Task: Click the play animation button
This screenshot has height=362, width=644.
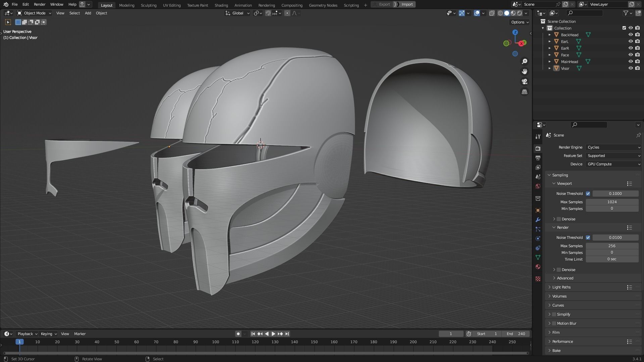Action: pos(273,334)
